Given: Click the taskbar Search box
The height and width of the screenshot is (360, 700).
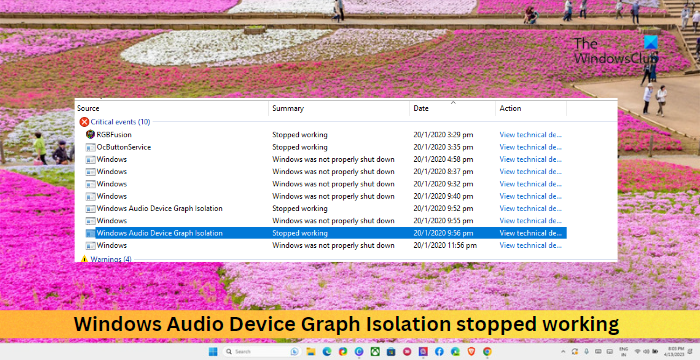Looking at the screenshot, I should point(261,352).
